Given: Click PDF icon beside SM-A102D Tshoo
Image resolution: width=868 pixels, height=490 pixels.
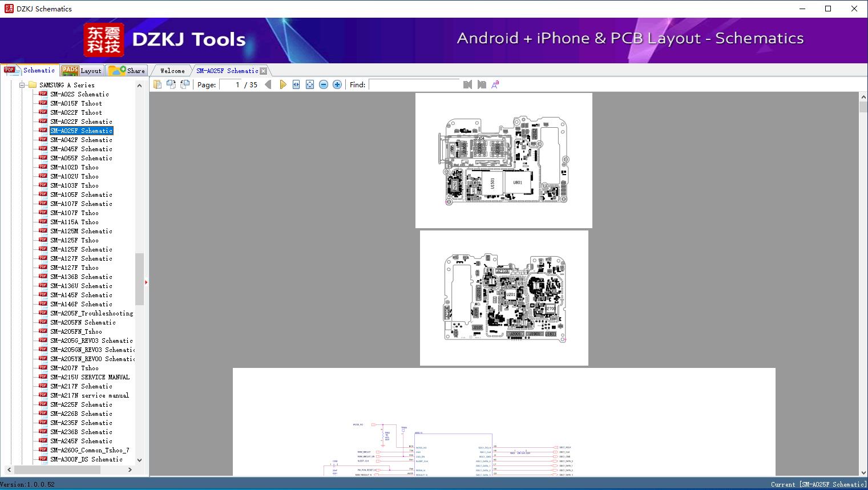Looking at the screenshot, I should click(x=43, y=167).
